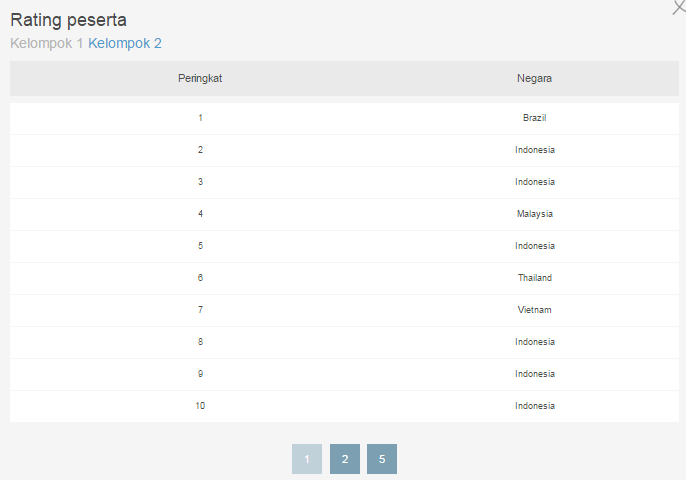Click rank number 10 in Peringkat column
Image resolution: width=686 pixels, height=480 pixels.
[200, 406]
